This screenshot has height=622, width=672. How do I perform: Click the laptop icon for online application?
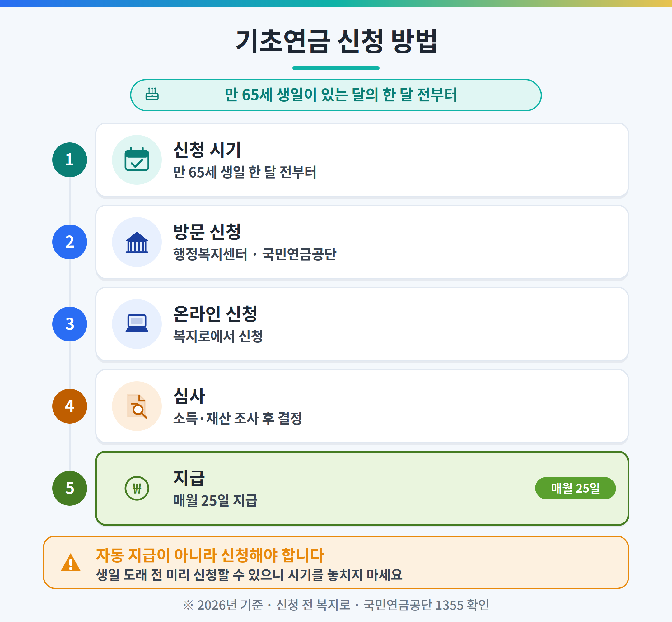(137, 323)
